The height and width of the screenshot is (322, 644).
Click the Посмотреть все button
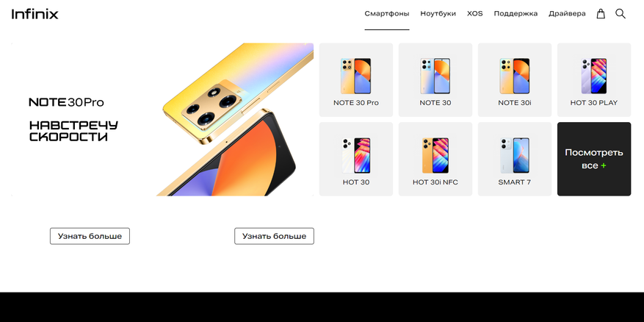594,159
